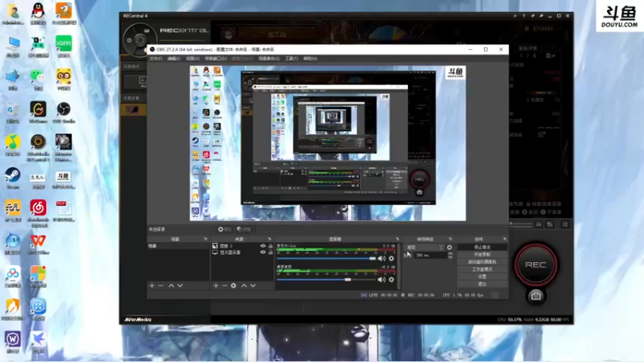
Task: Click the 开始录制 start recording button
Action: [482, 254]
